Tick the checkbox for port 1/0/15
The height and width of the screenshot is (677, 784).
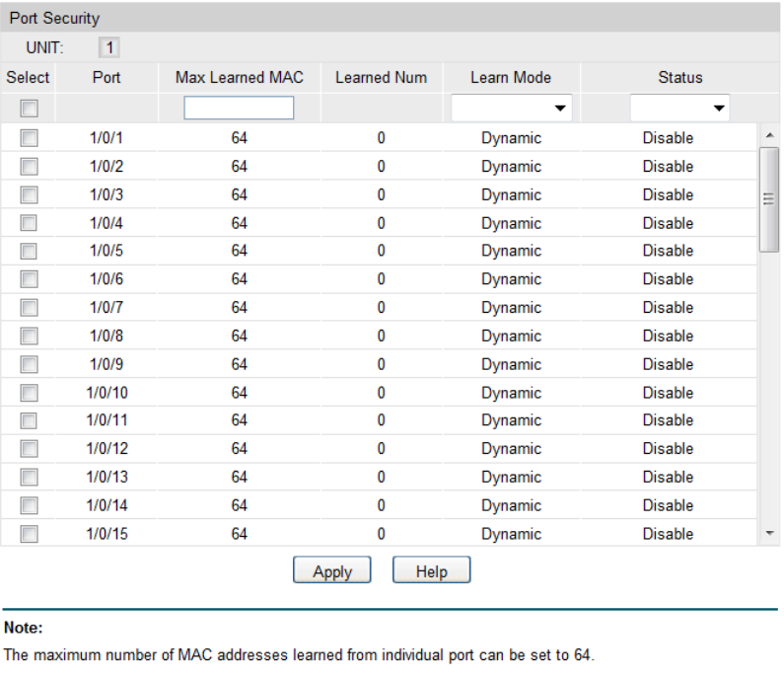tap(29, 534)
